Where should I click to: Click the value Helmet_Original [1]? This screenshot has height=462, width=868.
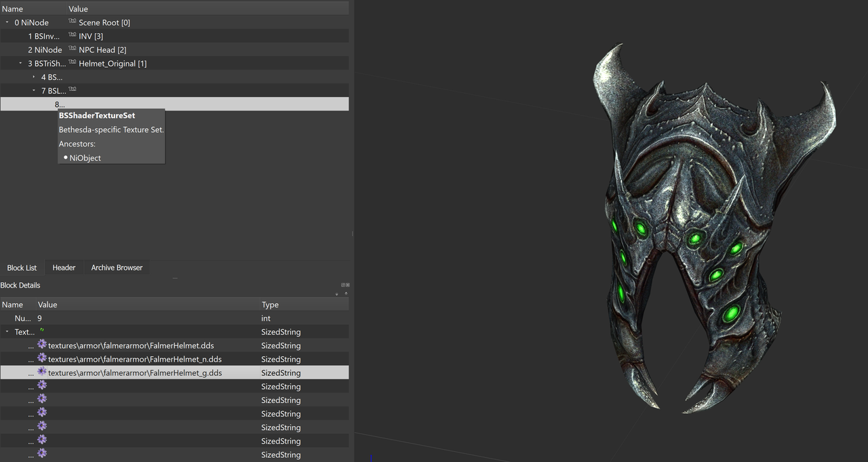click(x=113, y=63)
